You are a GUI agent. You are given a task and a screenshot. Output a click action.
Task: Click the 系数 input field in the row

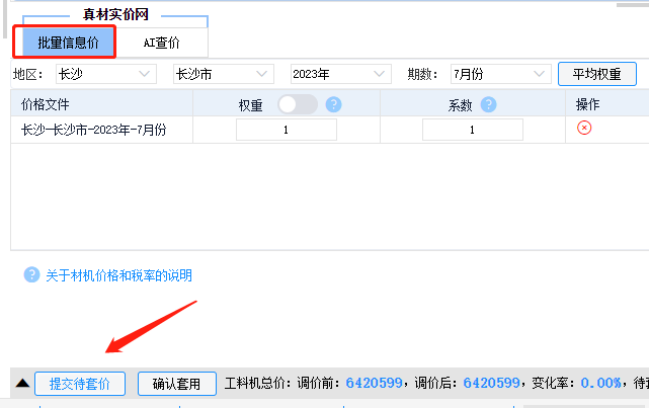472,130
